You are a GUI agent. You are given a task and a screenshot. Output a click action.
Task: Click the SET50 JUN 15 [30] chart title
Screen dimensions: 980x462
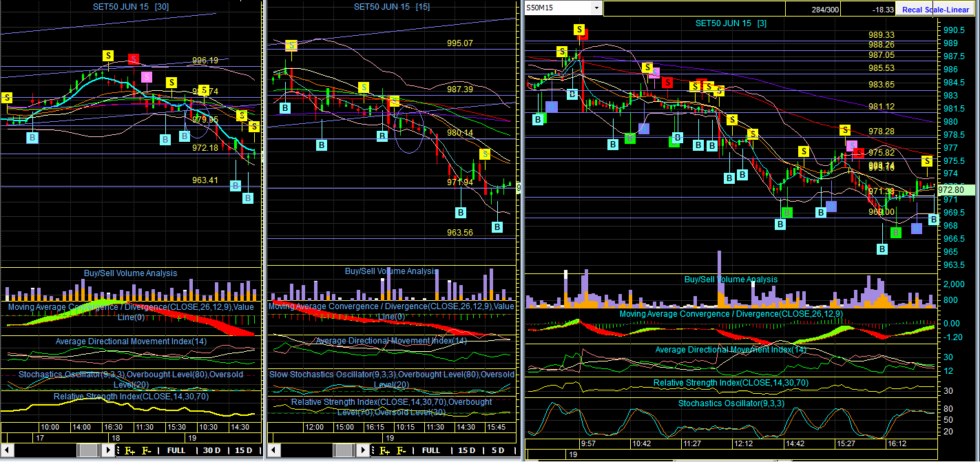(x=132, y=6)
